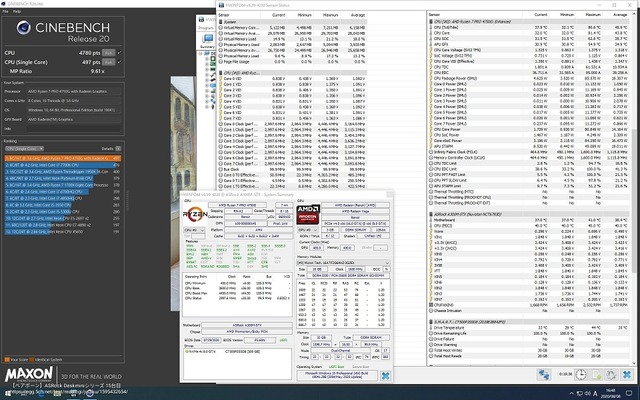The height and width of the screenshot is (400, 640).
Task: Run the CPU (Single Core) benchmark
Action: click(108, 62)
